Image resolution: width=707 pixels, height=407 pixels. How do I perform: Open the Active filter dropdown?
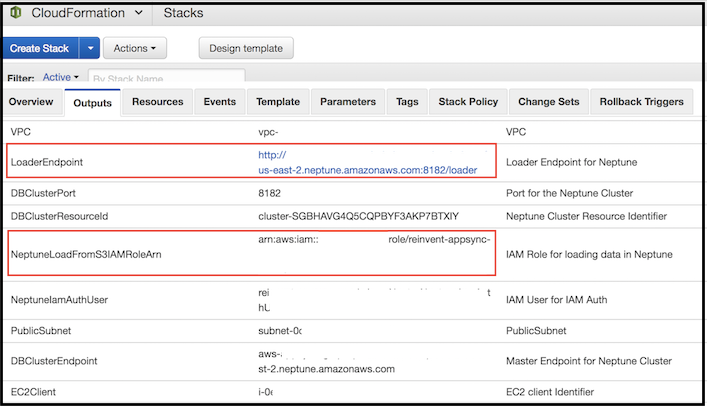(61, 77)
